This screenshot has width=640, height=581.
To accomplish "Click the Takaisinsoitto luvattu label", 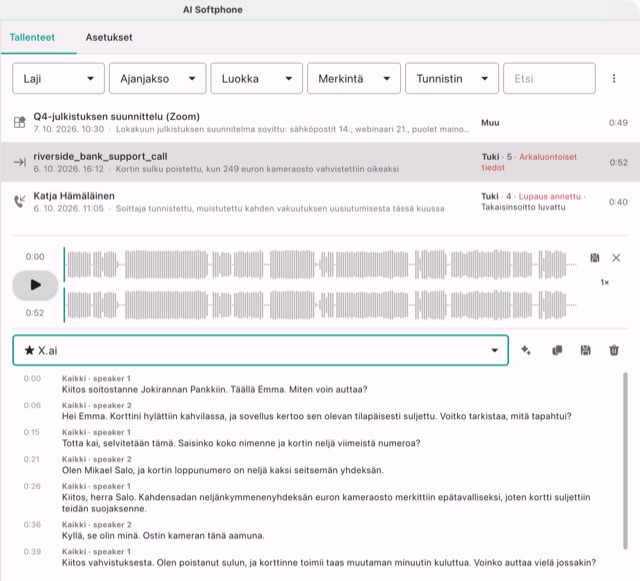I will 523,207.
